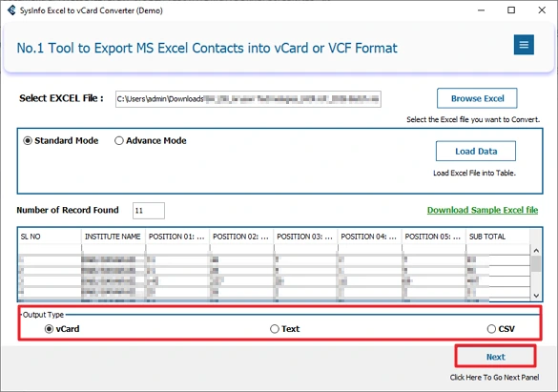
Task: Click the POSITION 02 column header
Action: pos(241,237)
